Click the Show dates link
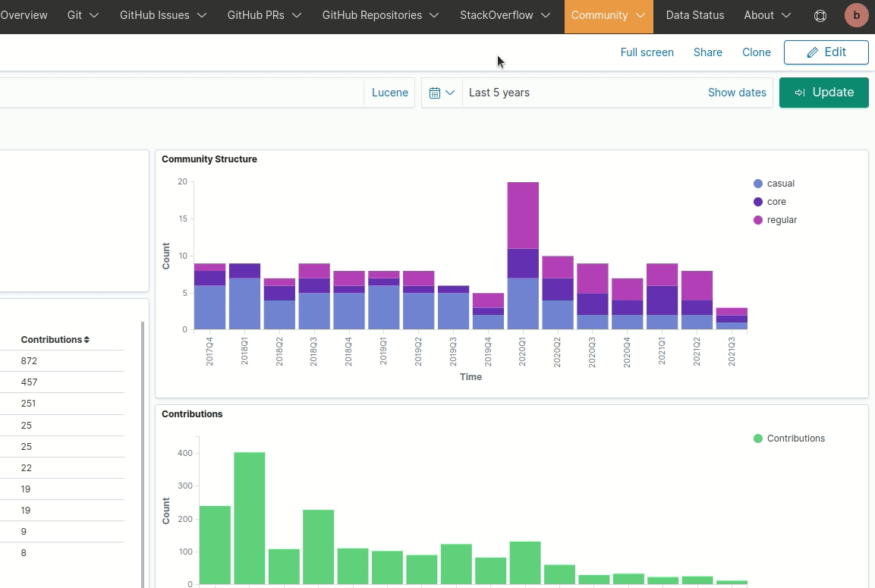The image size is (875, 588). coord(737,92)
